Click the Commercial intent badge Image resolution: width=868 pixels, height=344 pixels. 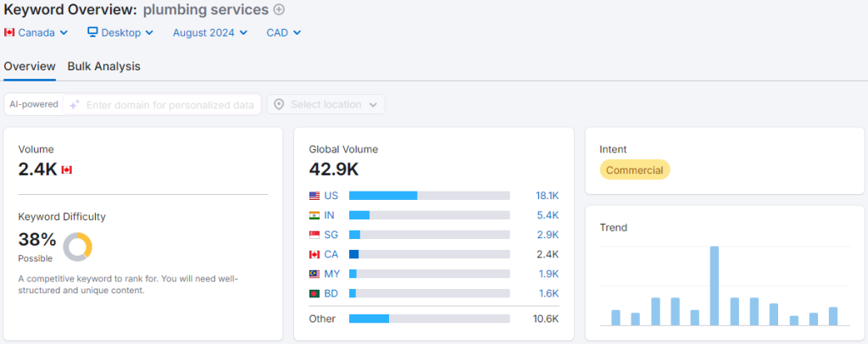tap(634, 170)
